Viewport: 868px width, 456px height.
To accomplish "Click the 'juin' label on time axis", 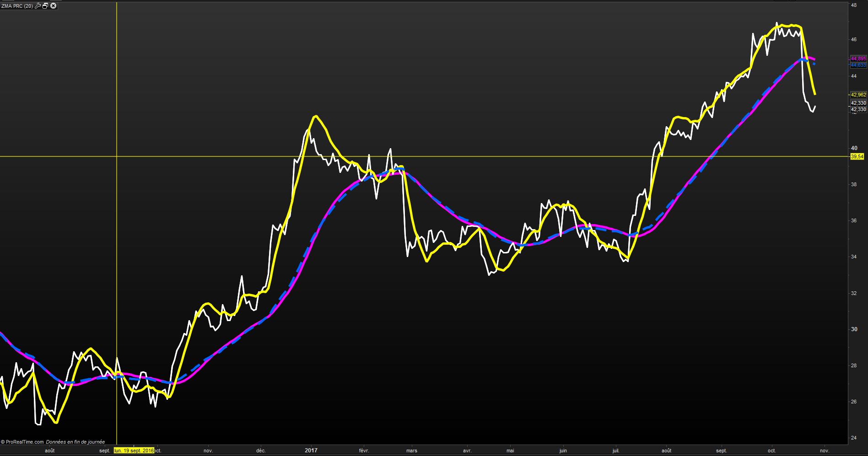I will tap(563, 451).
